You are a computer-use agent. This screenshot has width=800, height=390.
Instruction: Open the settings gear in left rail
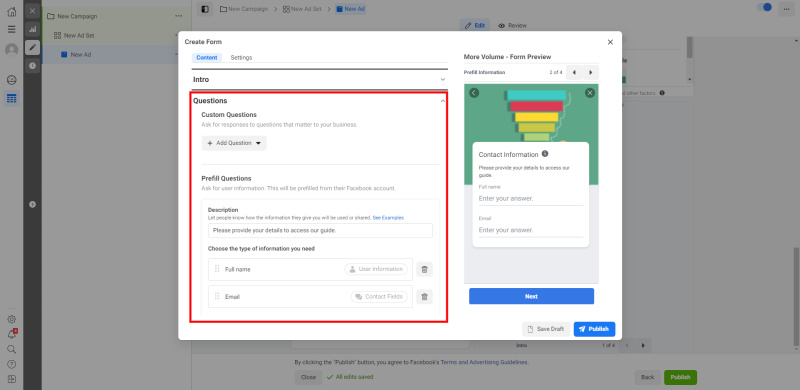pyautogui.click(x=11, y=319)
